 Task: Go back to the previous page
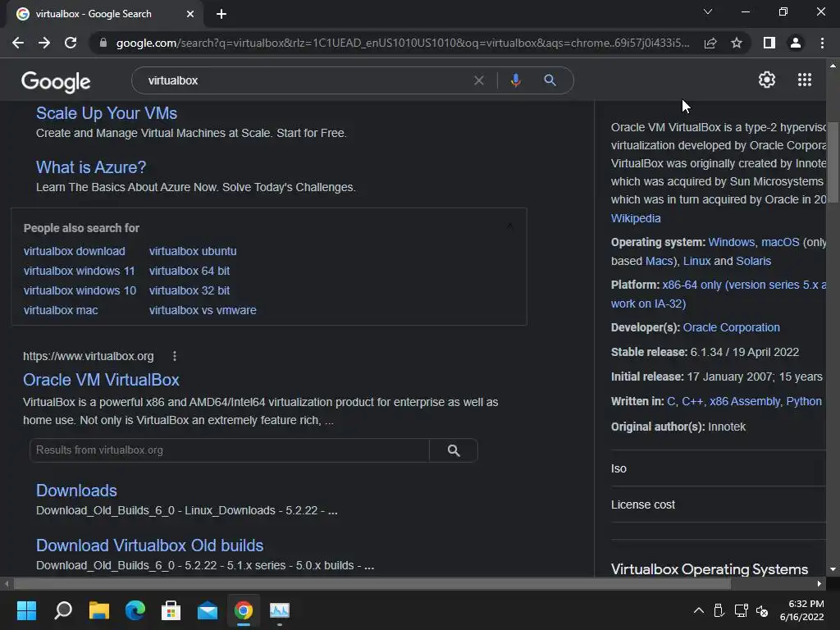18,43
